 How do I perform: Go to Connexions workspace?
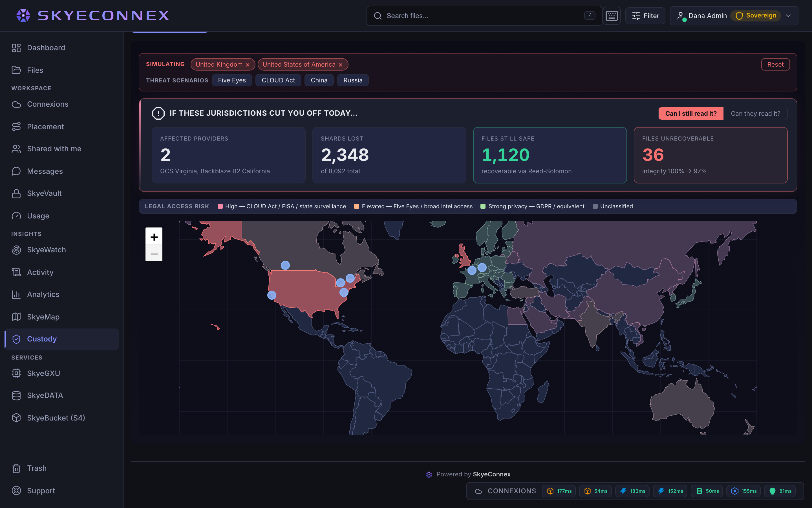coord(62,104)
